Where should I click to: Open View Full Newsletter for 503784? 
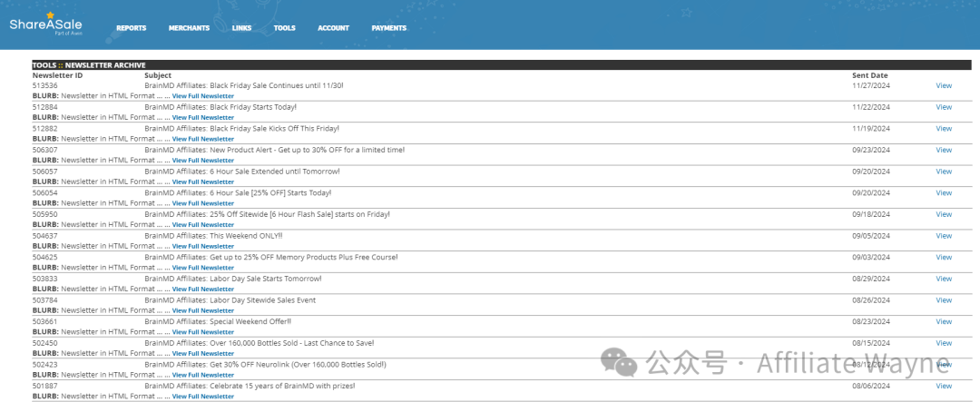click(x=203, y=310)
